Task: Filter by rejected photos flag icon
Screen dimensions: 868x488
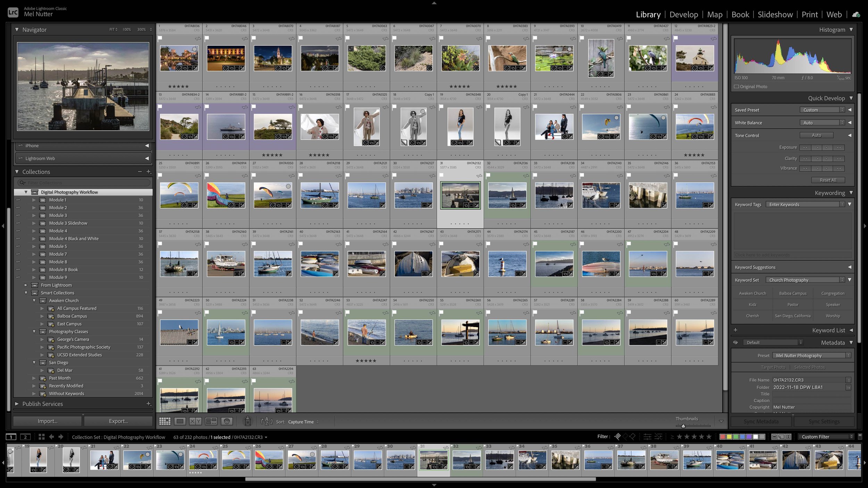Action: 632,437
